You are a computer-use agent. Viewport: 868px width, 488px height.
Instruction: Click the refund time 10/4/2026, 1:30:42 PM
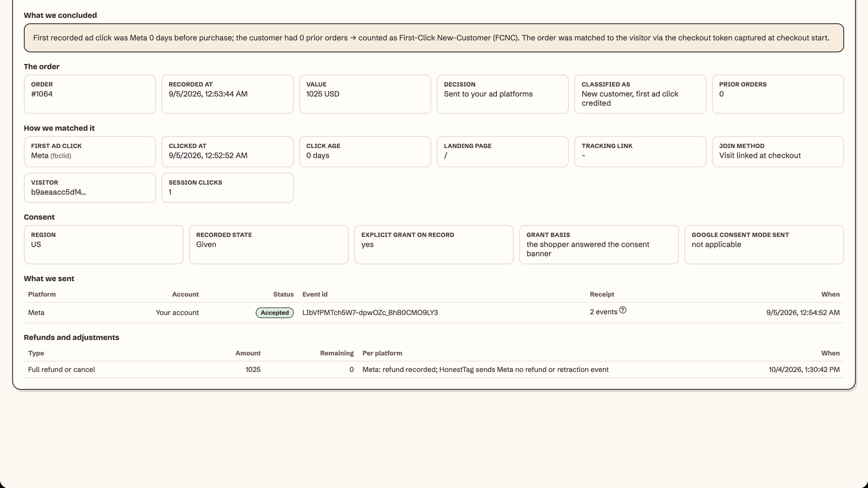click(x=804, y=370)
